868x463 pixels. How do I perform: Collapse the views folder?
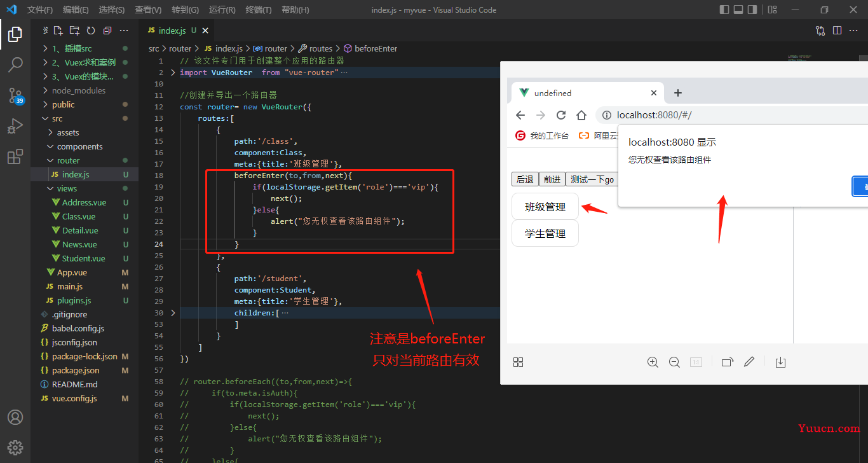pyautogui.click(x=85, y=188)
